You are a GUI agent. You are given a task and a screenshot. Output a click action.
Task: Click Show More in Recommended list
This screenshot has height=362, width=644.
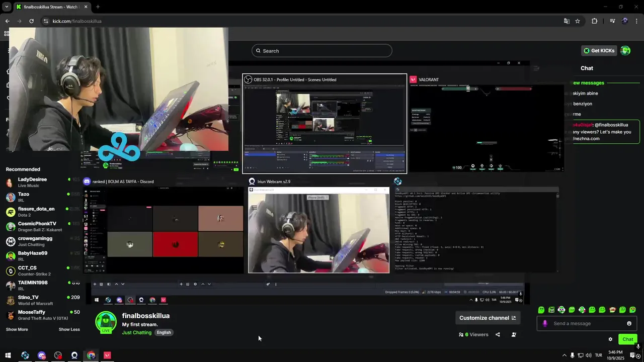[17, 329]
